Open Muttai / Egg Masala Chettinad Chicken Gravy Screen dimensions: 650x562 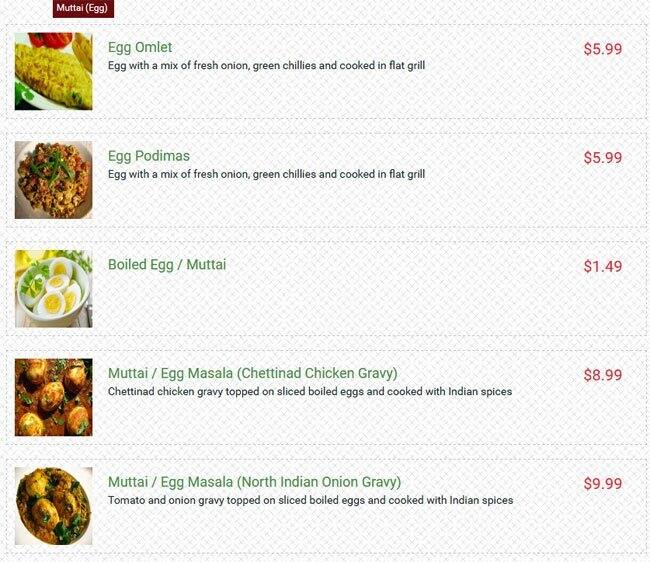click(x=252, y=373)
